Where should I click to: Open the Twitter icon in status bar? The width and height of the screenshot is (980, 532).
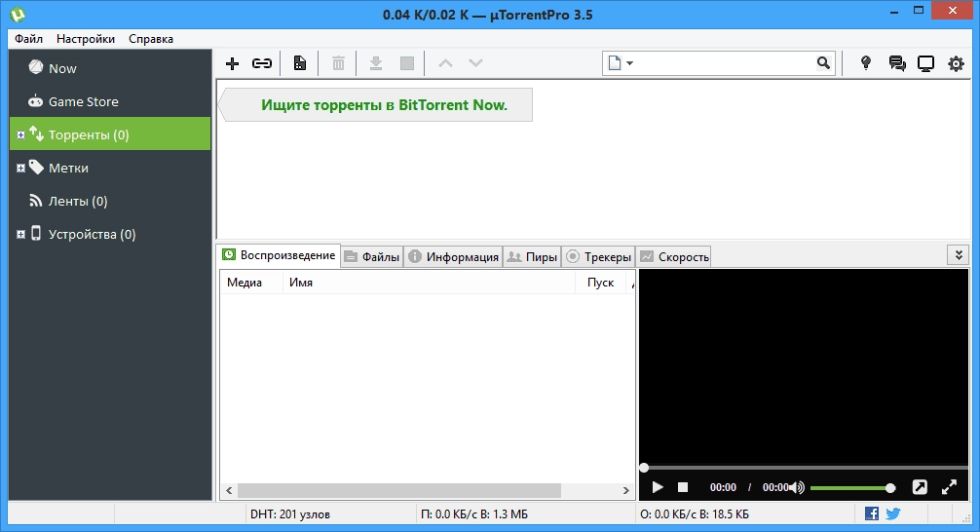click(x=893, y=513)
